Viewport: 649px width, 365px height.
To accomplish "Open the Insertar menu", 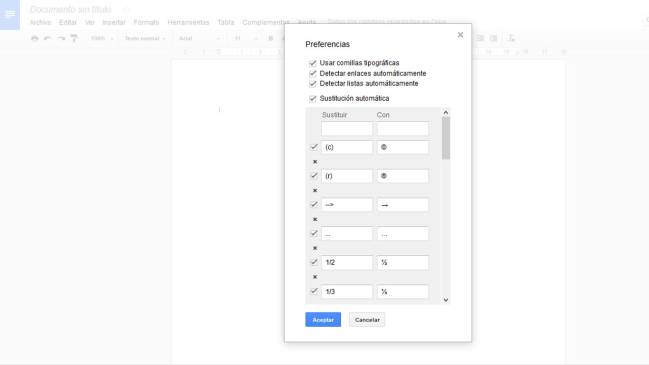I will (114, 22).
